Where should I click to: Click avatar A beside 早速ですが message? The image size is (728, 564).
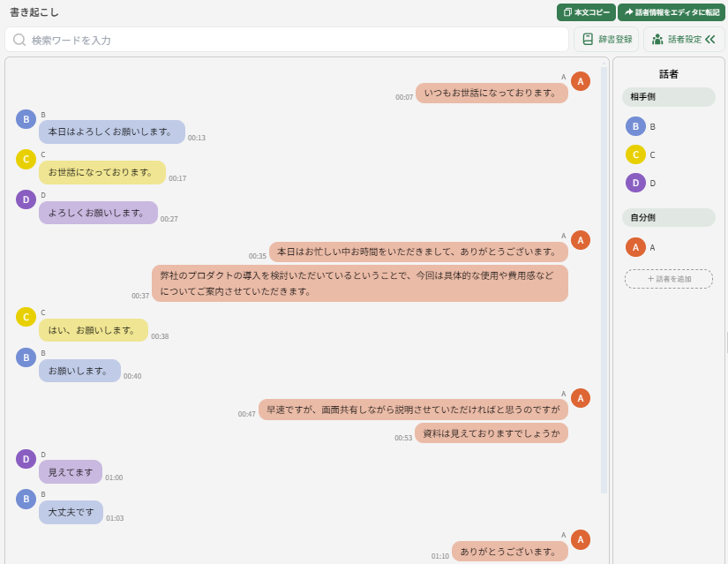581,398
